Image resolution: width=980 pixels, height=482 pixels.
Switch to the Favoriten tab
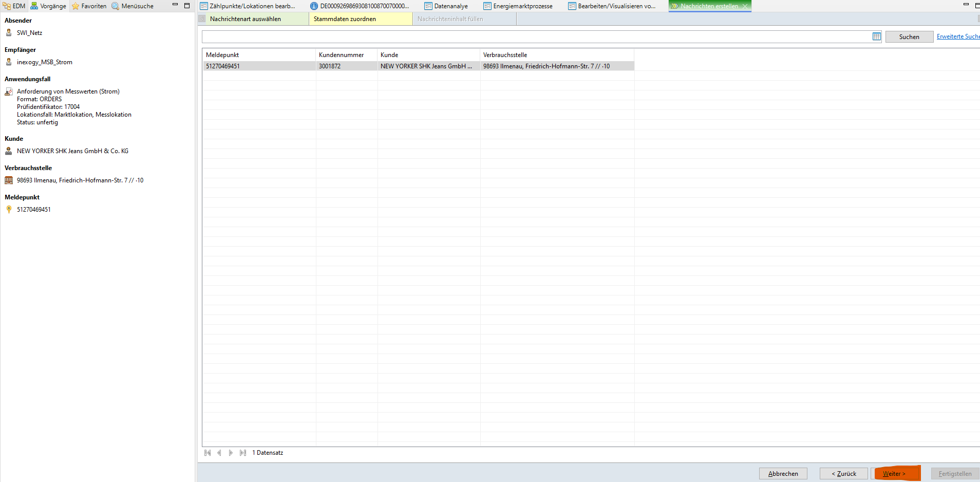[89, 6]
